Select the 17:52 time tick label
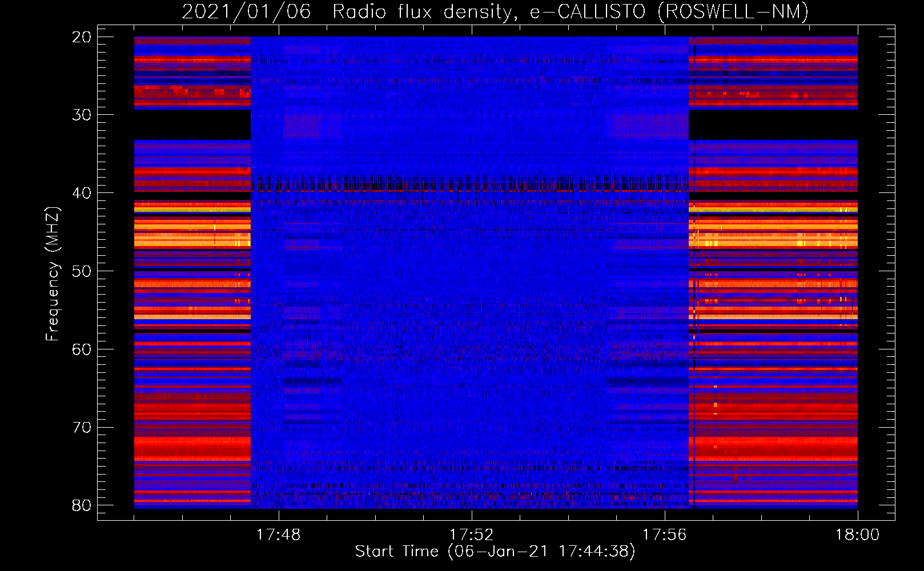Screen dimensions: 924x571 (472, 535)
